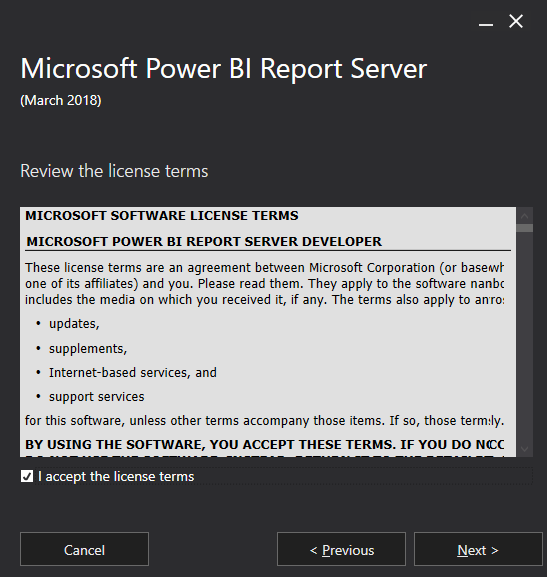Click the 'updates,' bullet item
Image resolution: width=547 pixels, height=577 pixels.
tap(74, 324)
